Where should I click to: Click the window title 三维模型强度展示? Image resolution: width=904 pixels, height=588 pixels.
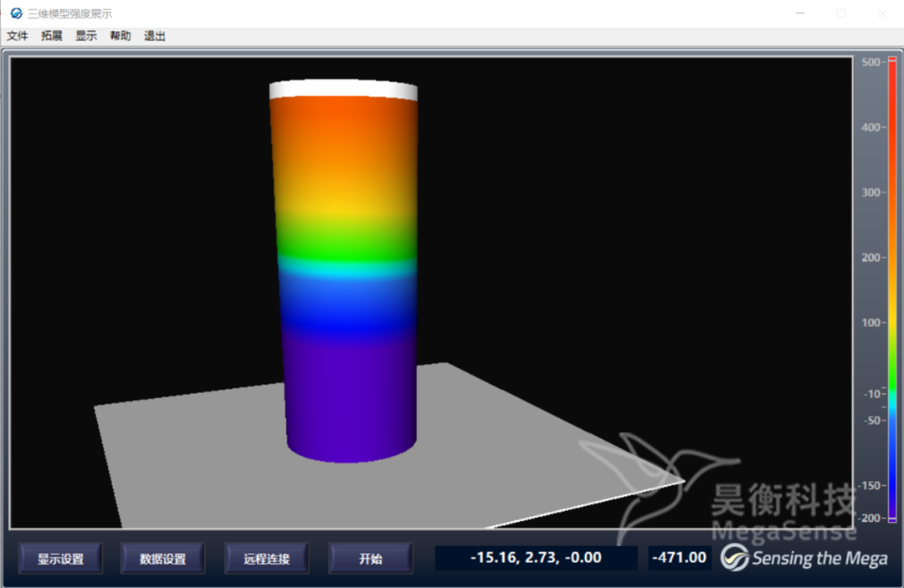pos(69,13)
